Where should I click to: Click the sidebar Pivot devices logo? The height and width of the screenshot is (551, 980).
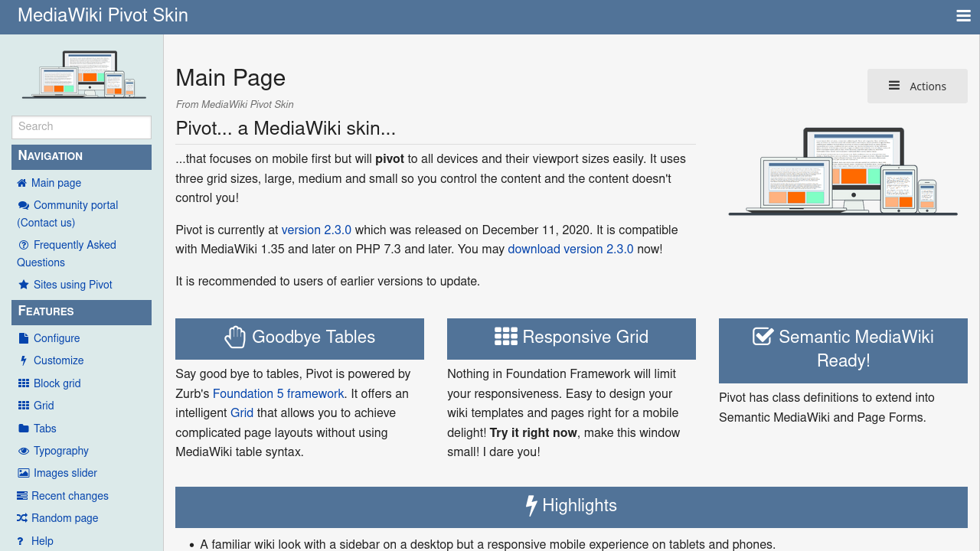83,74
